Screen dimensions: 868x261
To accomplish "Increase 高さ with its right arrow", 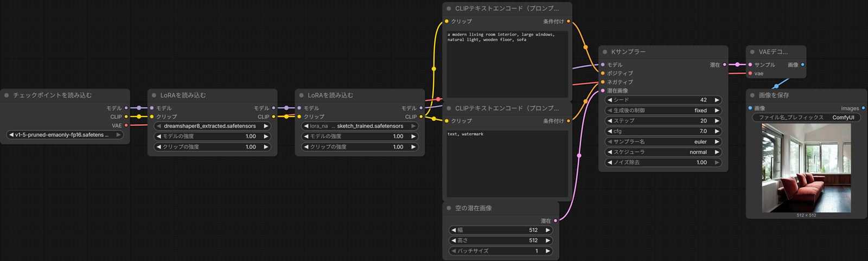I will click(x=548, y=240).
